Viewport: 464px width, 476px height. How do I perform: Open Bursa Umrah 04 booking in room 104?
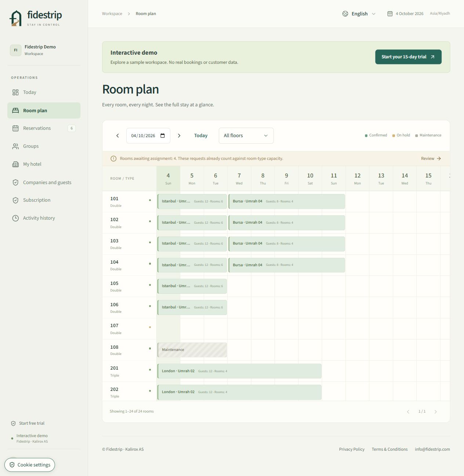click(287, 265)
